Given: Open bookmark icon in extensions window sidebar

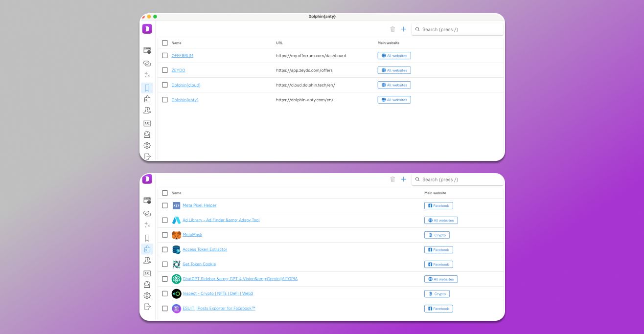Looking at the screenshot, I should 147,238.
